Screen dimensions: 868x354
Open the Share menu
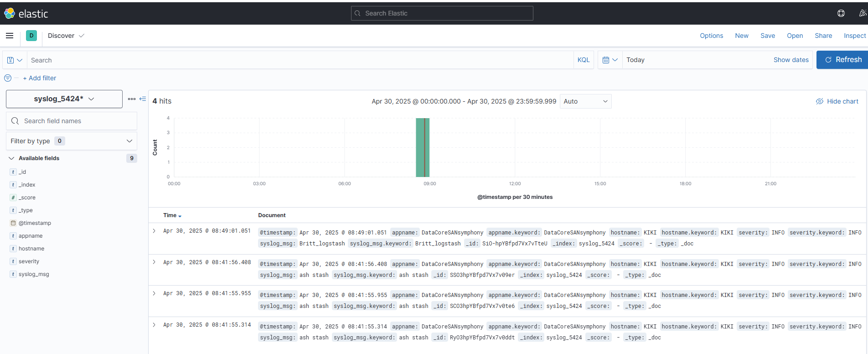pyautogui.click(x=823, y=36)
